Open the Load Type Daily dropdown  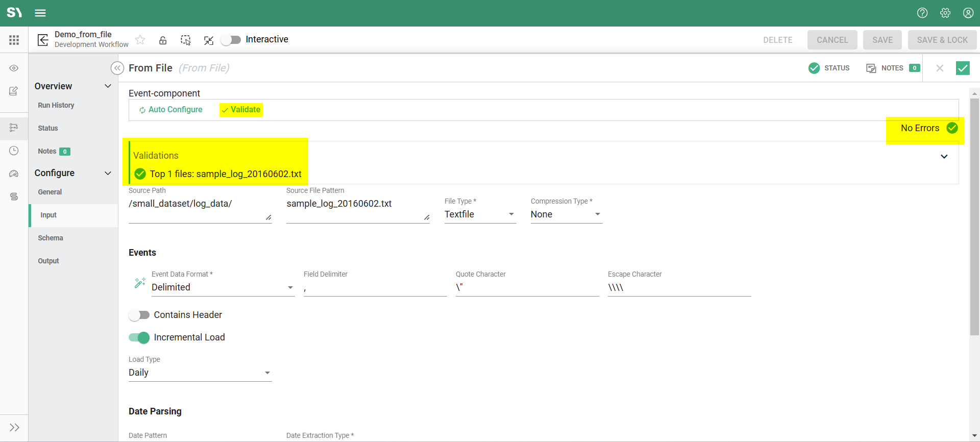200,373
